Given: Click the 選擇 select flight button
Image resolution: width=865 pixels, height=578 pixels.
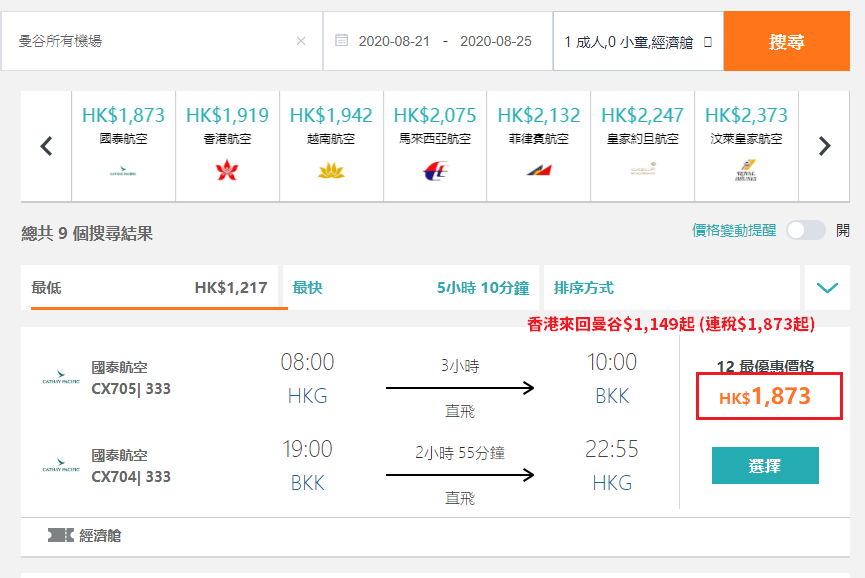Looking at the screenshot, I should [765, 465].
